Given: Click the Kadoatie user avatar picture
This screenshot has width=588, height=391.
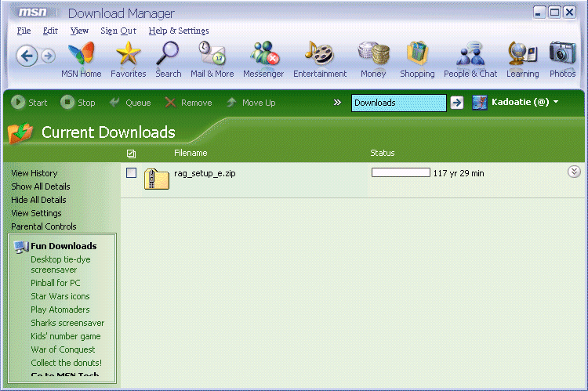Looking at the screenshot, I should (x=479, y=103).
